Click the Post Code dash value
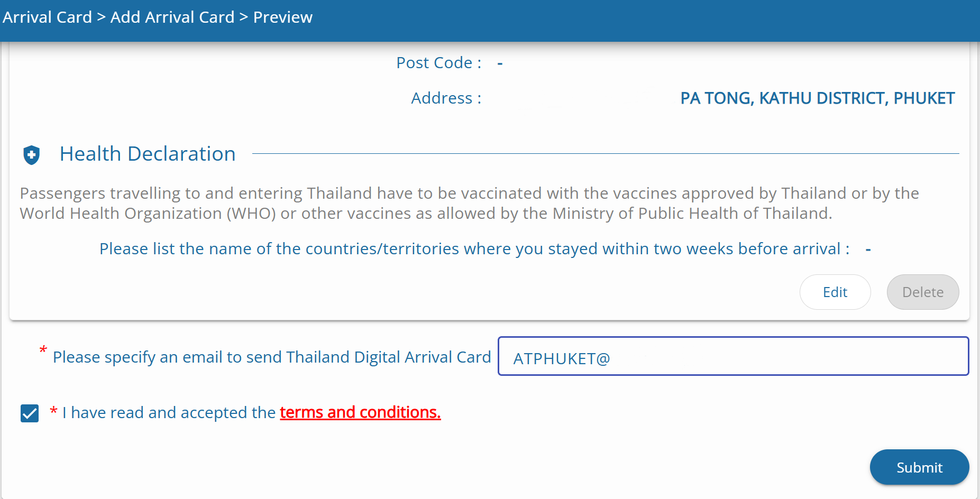The image size is (980, 499). (500, 63)
